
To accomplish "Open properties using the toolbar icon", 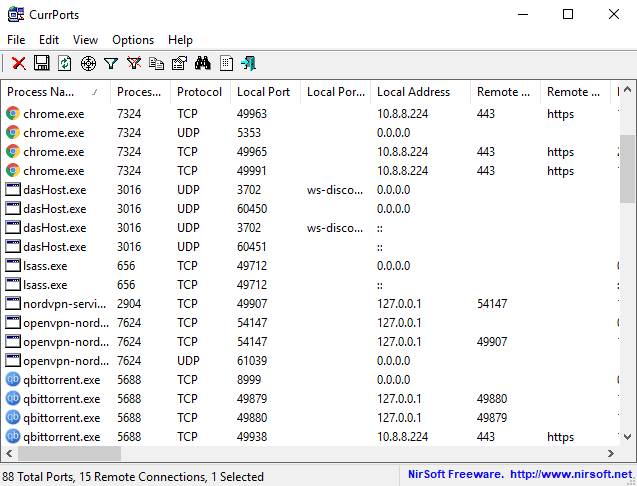I will coord(179,63).
